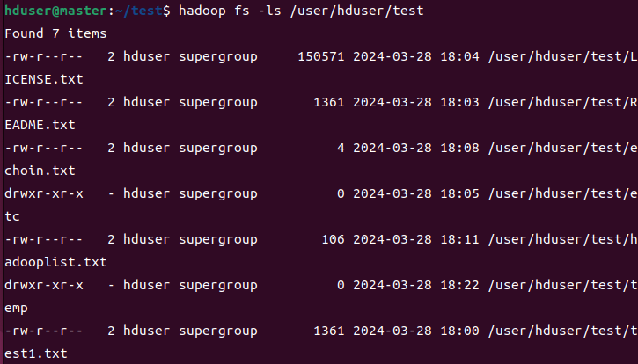Click the 1361 size on the 18:03 row
Image resolution: width=638 pixels, height=364 pixels.
coord(329,102)
